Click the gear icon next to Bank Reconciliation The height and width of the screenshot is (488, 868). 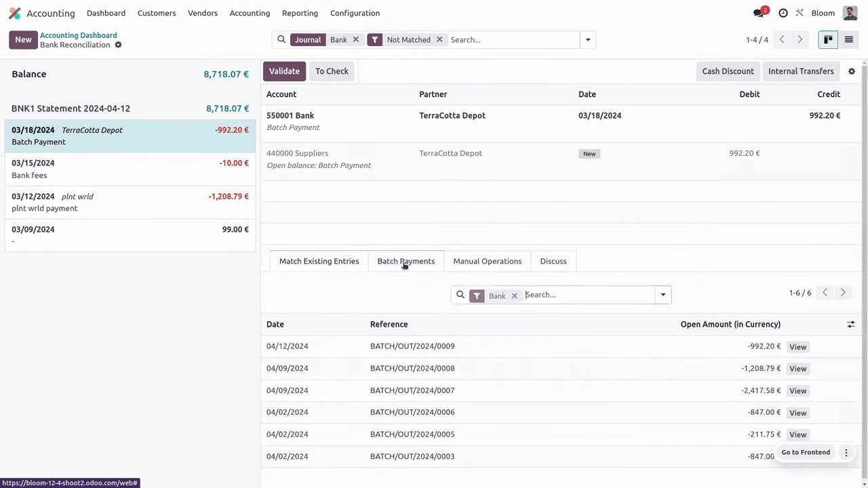(x=118, y=45)
